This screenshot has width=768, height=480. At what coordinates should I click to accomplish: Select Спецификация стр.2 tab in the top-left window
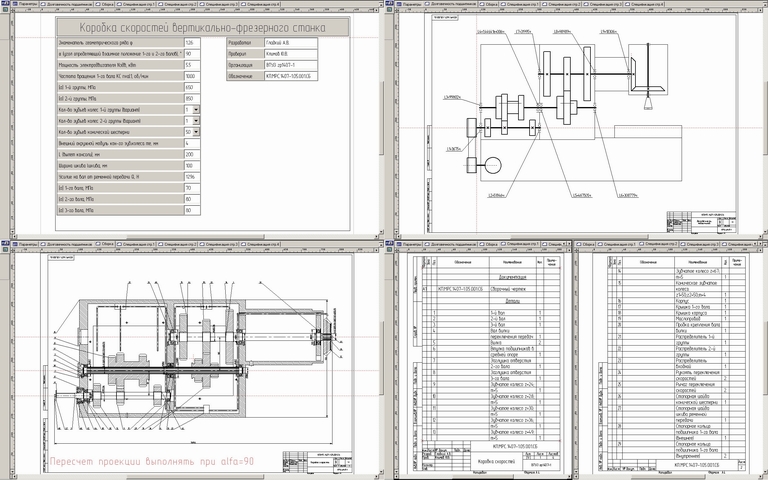click(179, 3)
